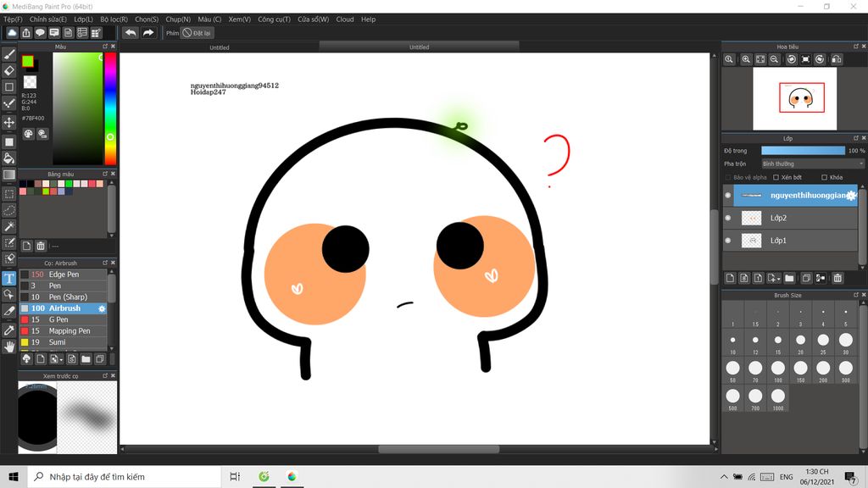Select the Brush tool in left toolbar
The height and width of the screenshot is (488, 868).
tap(8, 54)
